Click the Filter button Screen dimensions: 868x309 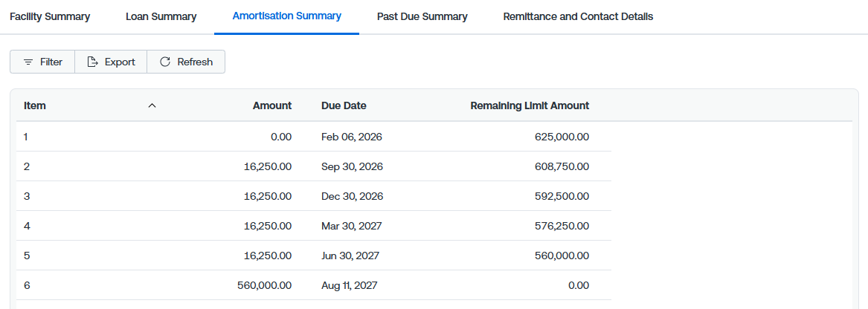click(x=42, y=62)
